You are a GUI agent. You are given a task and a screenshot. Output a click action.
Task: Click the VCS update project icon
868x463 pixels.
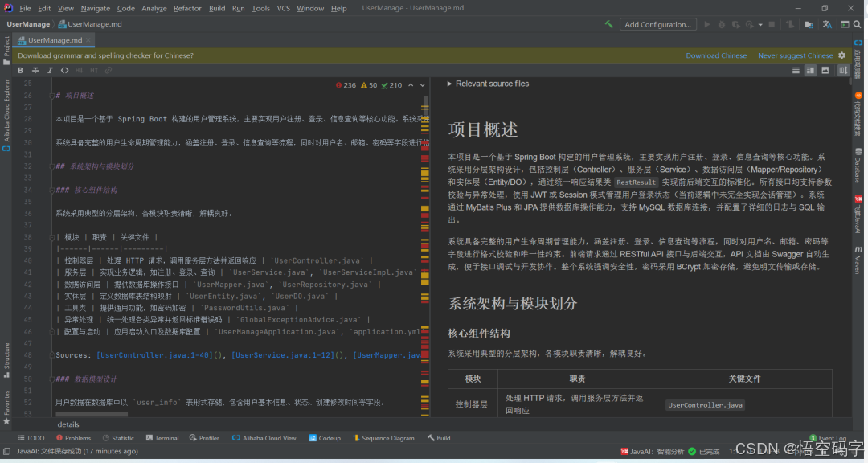(790, 24)
